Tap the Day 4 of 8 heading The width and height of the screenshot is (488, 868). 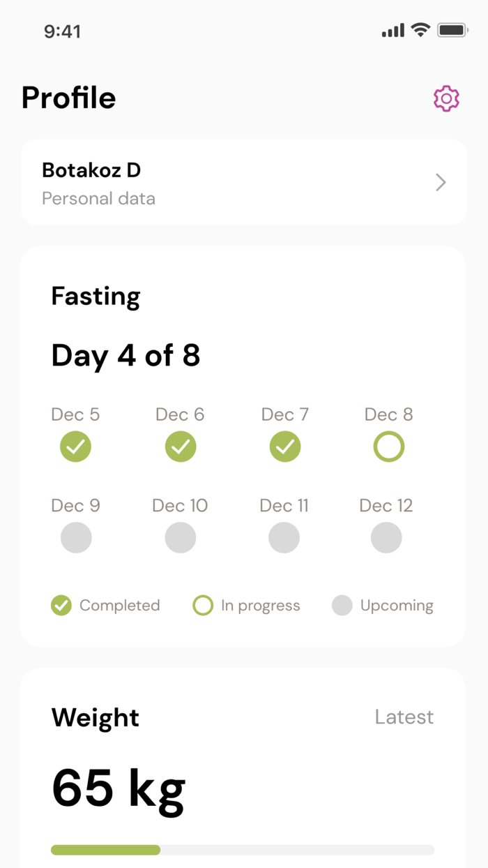click(x=125, y=356)
